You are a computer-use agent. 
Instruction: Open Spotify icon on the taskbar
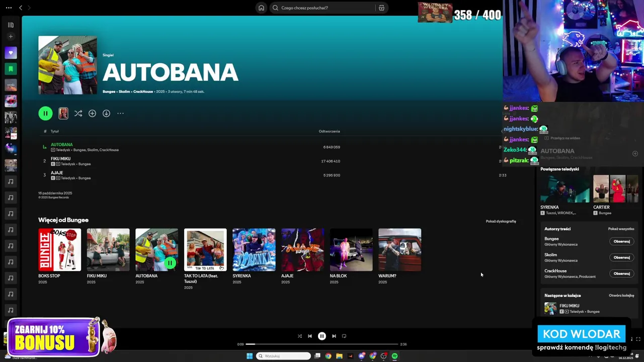(x=395, y=356)
